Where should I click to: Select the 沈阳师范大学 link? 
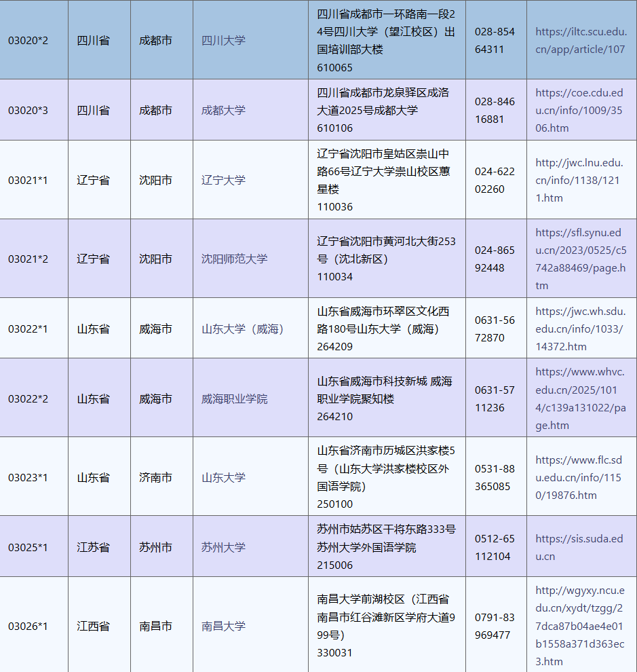(234, 259)
